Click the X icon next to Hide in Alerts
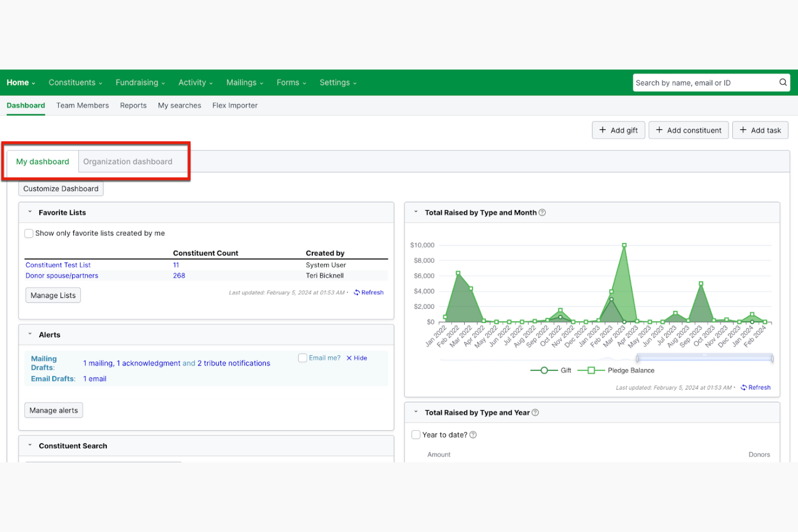 coord(349,358)
